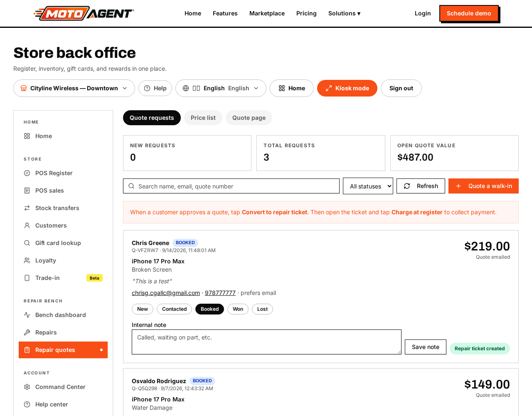The image size is (532, 416).
Task: Click the POS Register icon
Action: point(27,173)
